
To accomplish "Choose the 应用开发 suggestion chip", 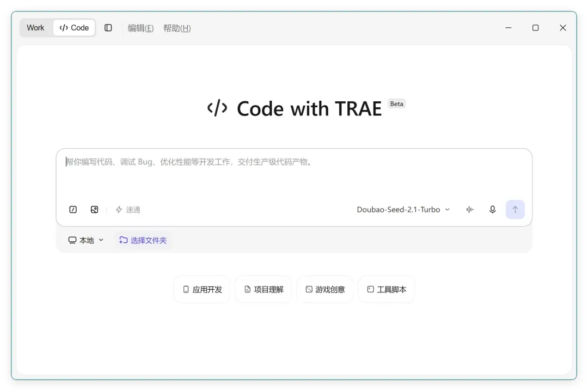I will 202,289.
